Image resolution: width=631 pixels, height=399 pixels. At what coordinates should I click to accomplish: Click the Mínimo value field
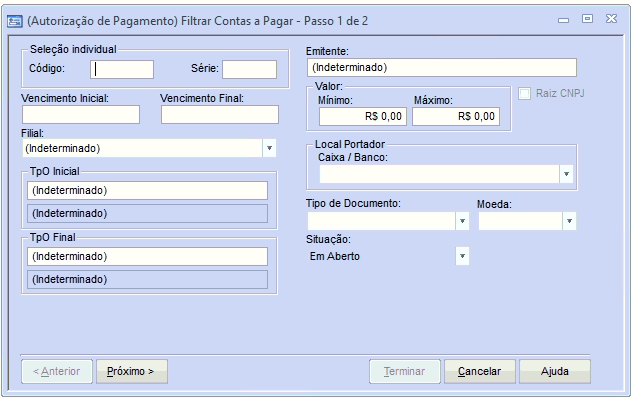[363, 117]
